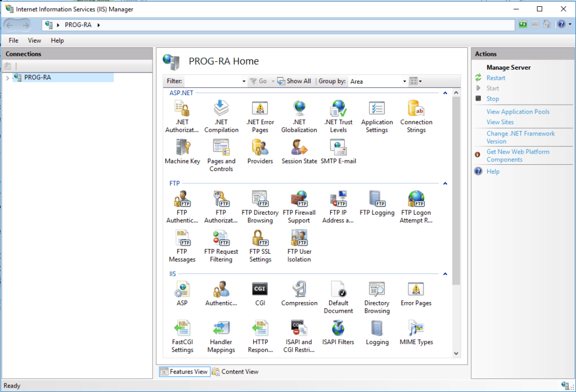The width and height of the screenshot is (576, 392).
Task: Open SMTP E-mail configuration
Action: [x=338, y=152]
